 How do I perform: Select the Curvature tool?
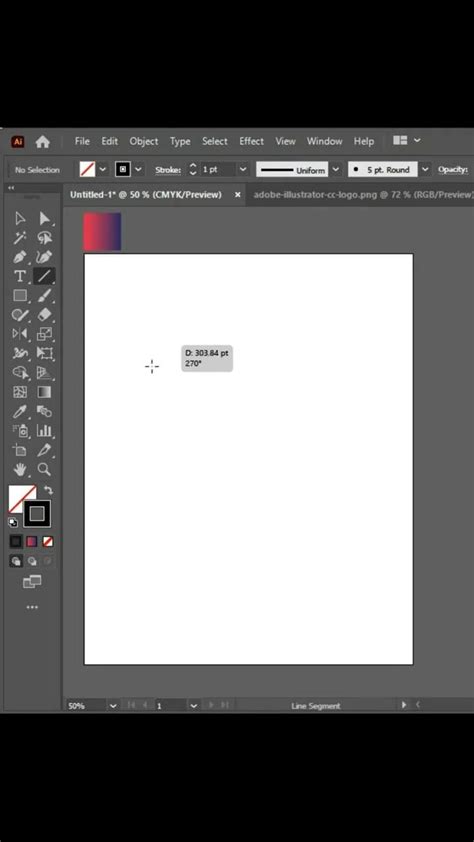pos(44,257)
